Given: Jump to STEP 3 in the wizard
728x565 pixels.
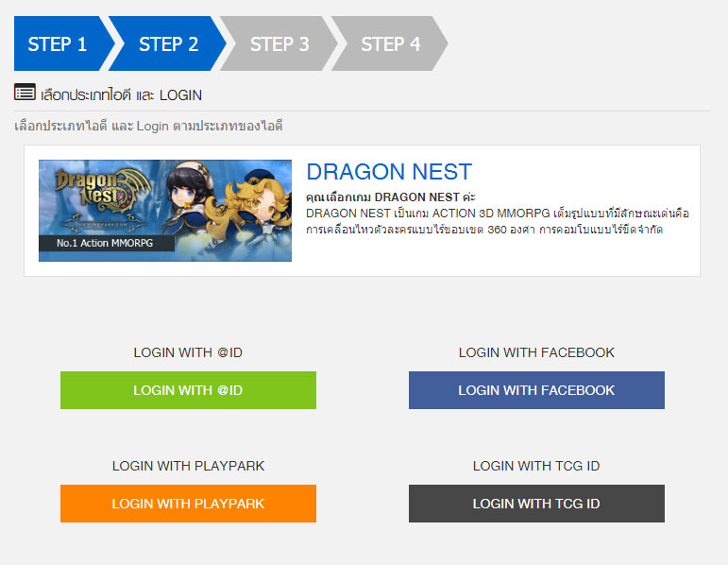Looking at the screenshot, I should 279,43.
